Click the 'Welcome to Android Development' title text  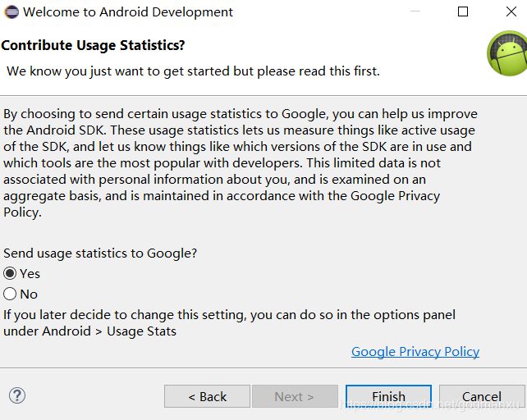pyautogui.click(x=128, y=12)
